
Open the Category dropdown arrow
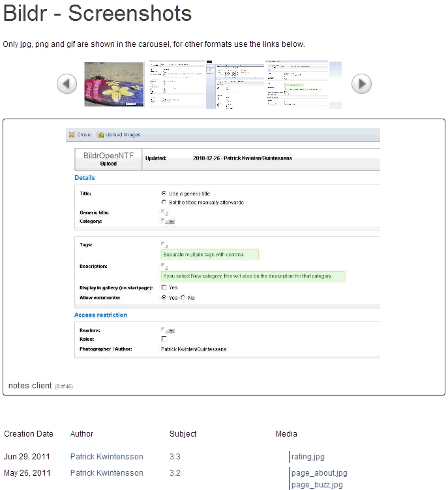(x=172, y=222)
